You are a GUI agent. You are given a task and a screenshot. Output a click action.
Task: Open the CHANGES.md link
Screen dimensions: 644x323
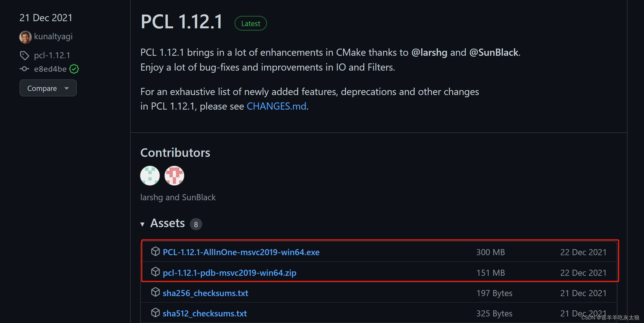coord(276,106)
